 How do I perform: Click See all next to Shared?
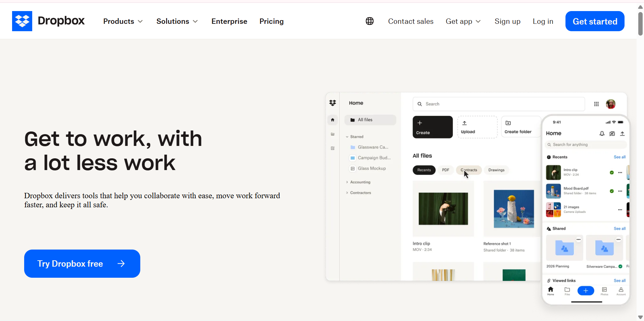click(620, 228)
